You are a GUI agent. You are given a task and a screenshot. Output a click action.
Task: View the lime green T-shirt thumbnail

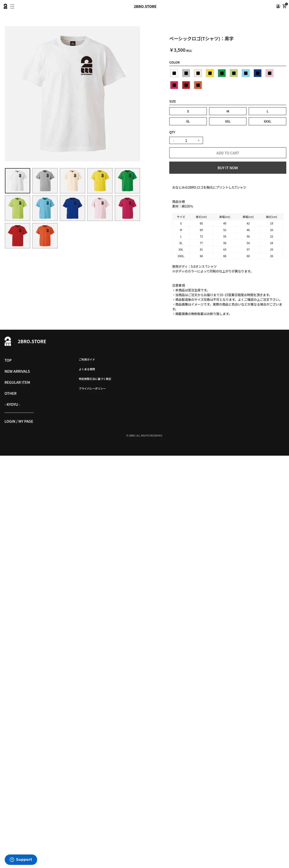tap(18, 208)
